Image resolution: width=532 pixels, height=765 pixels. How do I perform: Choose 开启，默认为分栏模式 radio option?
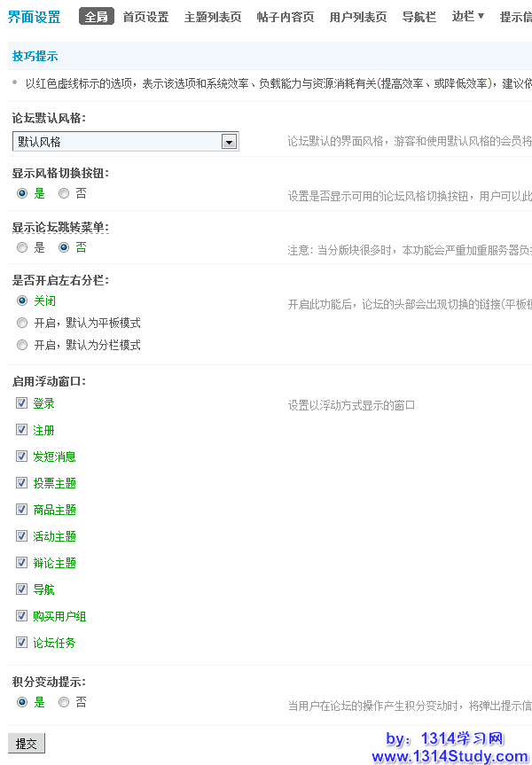click(22, 345)
